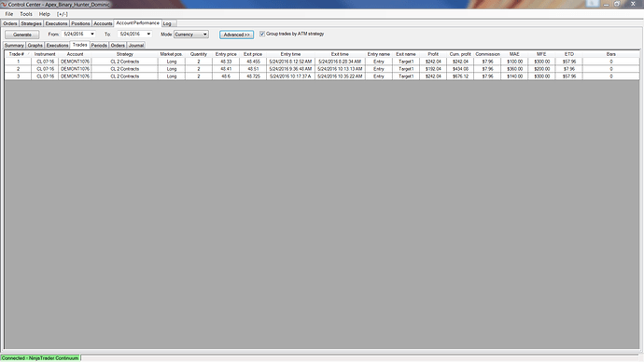Go to the Strategies tab
The height and width of the screenshot is (362, 644).
pyautogui.click(x=31, y=24)
